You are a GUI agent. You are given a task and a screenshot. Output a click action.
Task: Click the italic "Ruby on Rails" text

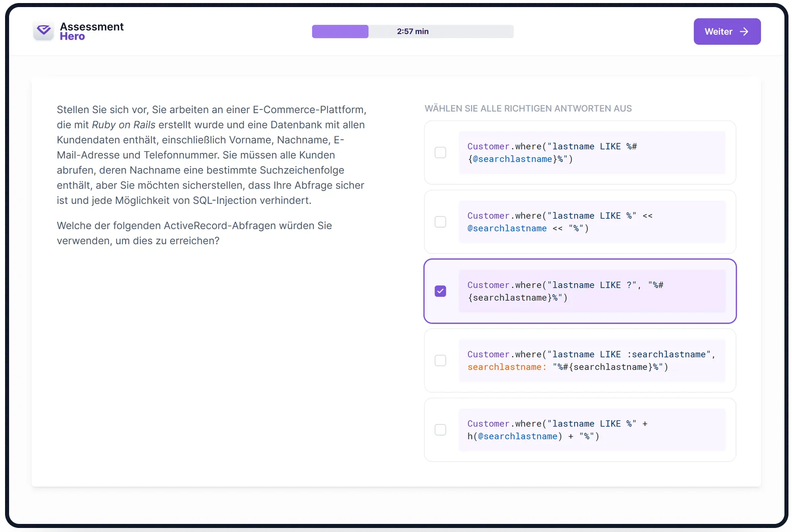[123, 125]
